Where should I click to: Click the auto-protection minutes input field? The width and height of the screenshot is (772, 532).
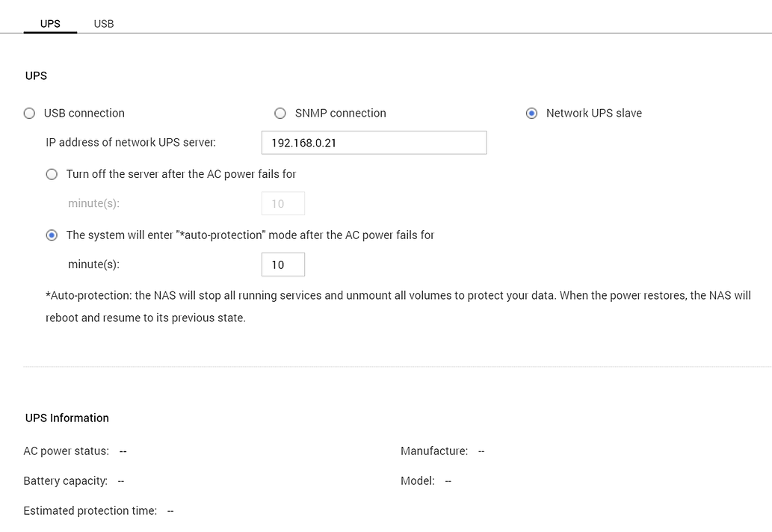[x=282, y=264]
